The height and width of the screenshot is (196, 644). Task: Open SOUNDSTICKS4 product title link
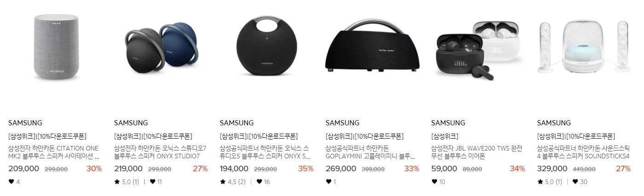(x=583, y=152)
